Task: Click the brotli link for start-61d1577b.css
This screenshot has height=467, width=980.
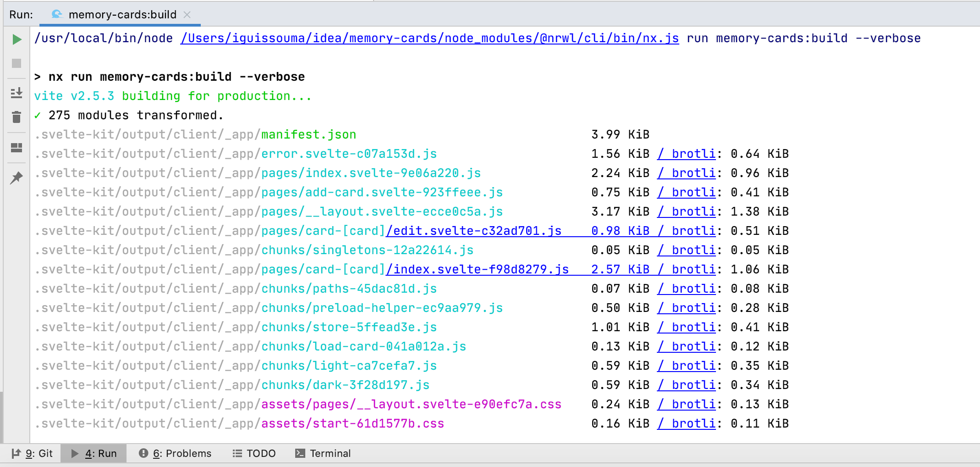Action: [x=687, y=423]
